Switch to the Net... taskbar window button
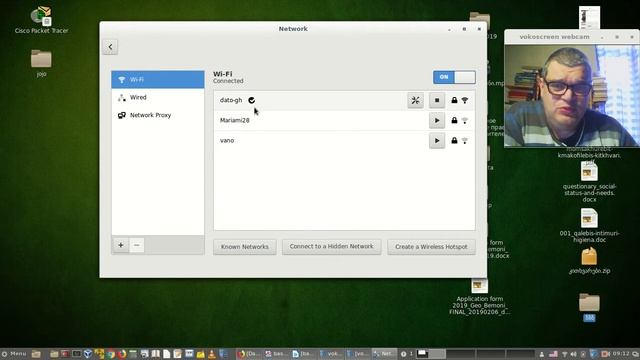Screen dimensions: 640x360 tap(384, 354)
